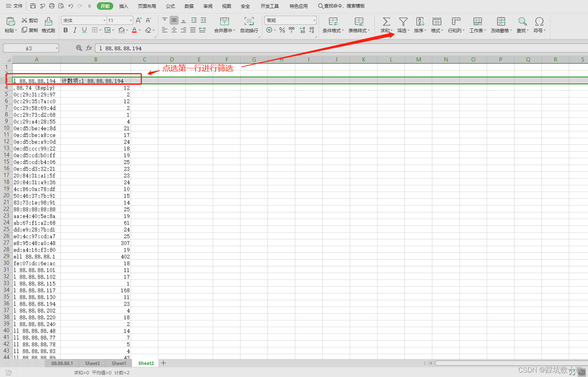The image size is (588, 377).
Task: Open the borders dropdown arrow
Action: 101,30
